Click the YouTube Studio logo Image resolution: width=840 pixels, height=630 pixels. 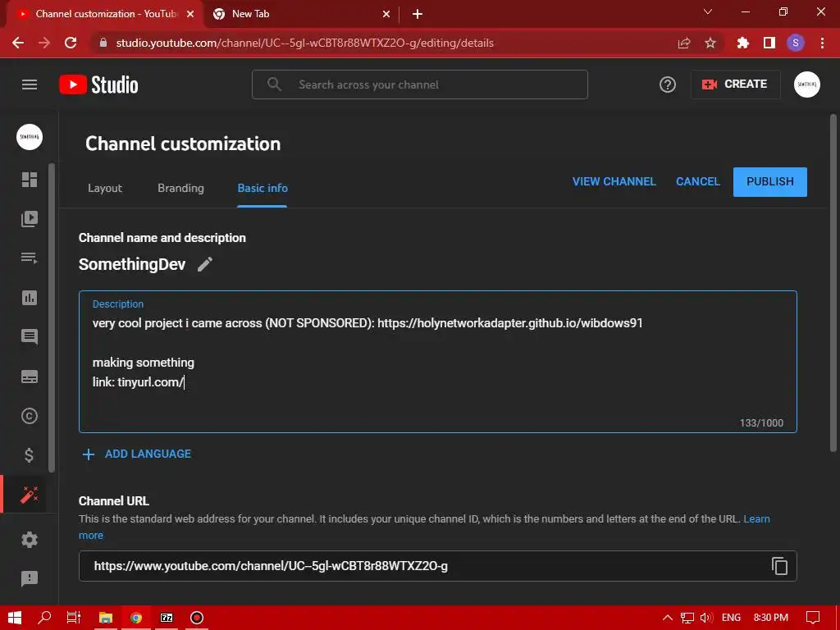(x=98, y=84)
